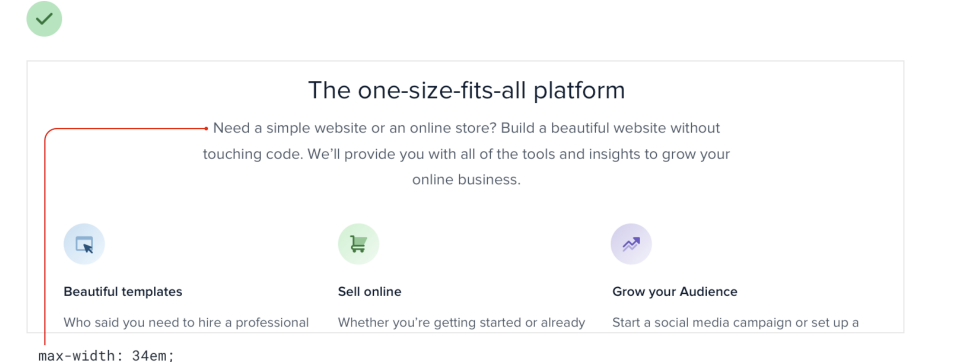This screenshot has width=953, height=362.
Task: Click the green shopping cart icon
Action: coord(358,244)
